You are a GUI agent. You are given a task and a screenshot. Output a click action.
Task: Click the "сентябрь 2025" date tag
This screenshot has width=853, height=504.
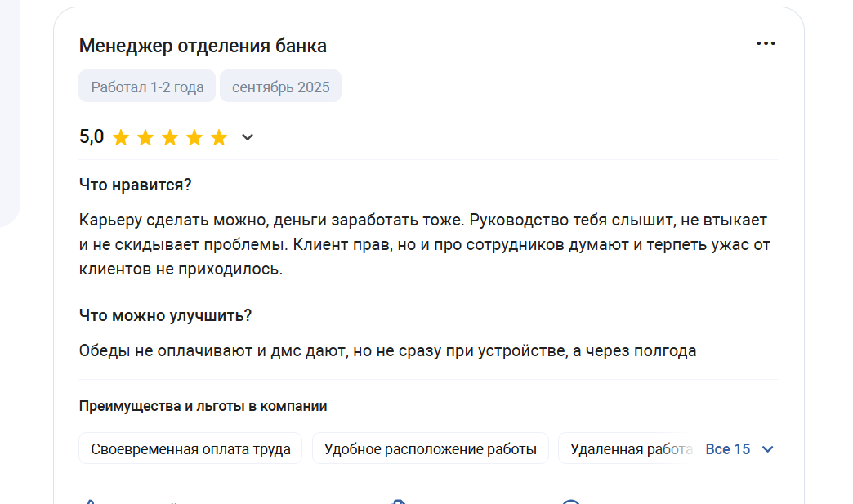[x=280, y=87]
